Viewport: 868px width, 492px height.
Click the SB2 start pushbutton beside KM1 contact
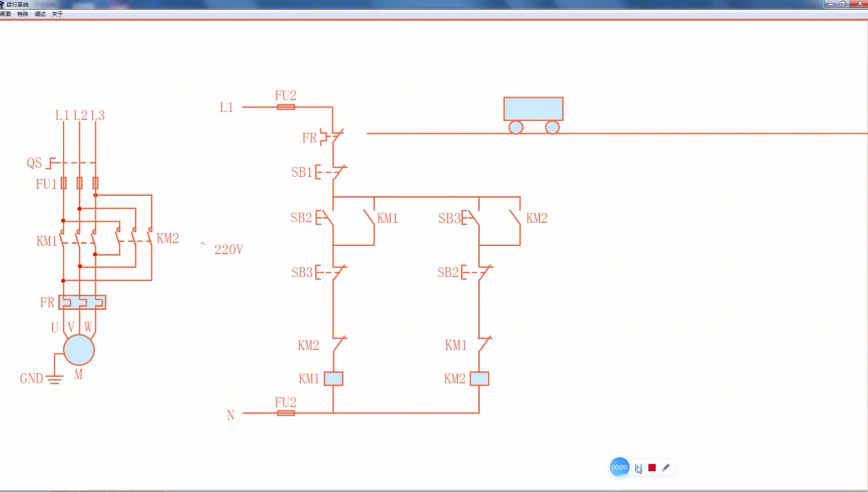(325, 218)
